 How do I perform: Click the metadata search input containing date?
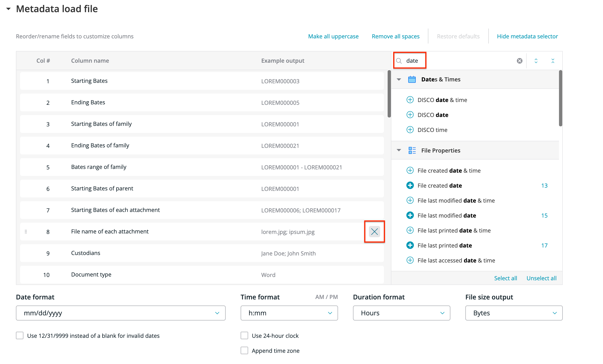click(x=459, y=61)
